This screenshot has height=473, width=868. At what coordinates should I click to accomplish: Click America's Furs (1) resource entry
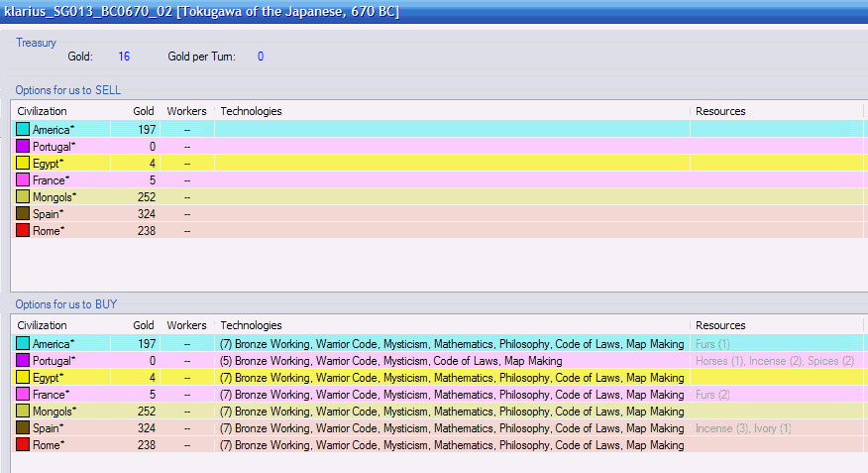pyautogui.click(x=712, y=344)
